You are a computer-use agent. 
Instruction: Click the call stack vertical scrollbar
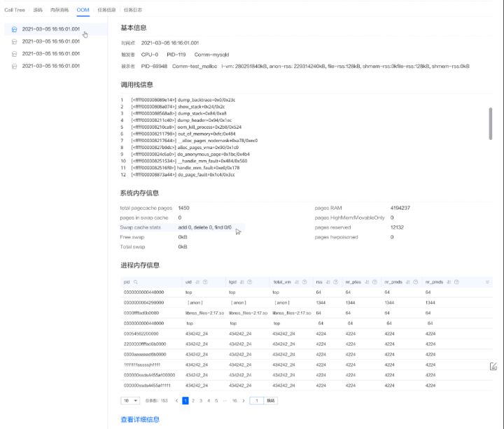[x=491, y=124]
